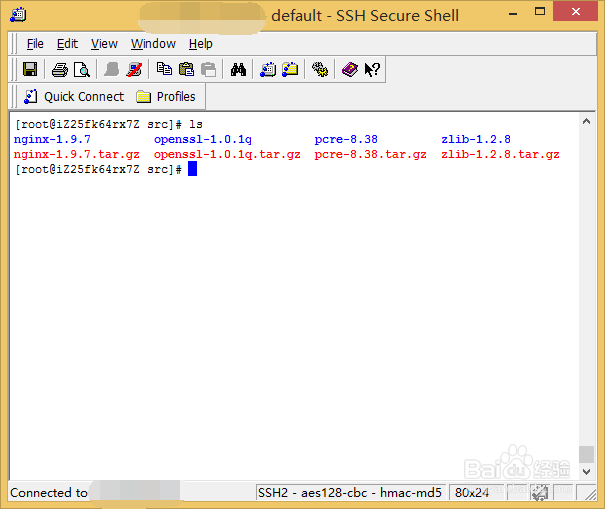This screenshot has width=605, height=509.
Task: Open Print Preview from the toolbar
Action: (x=82, y=70)
